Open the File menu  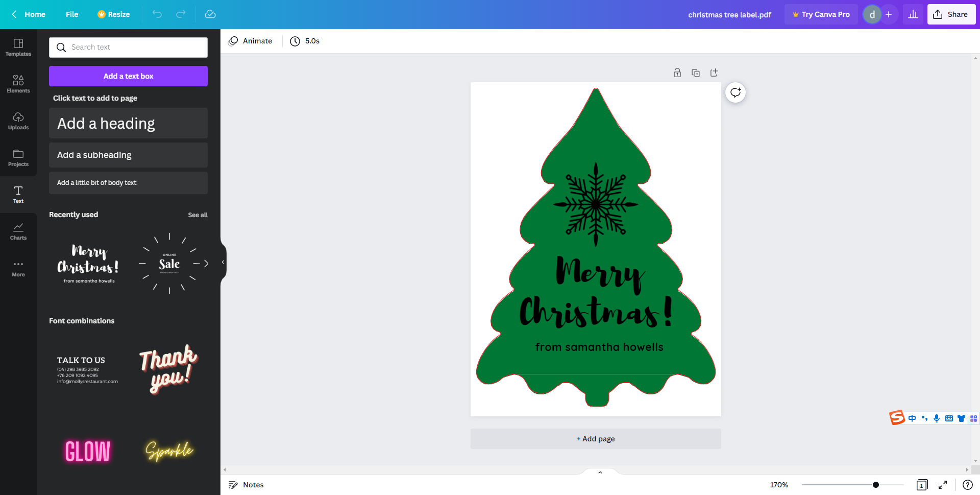71,14
